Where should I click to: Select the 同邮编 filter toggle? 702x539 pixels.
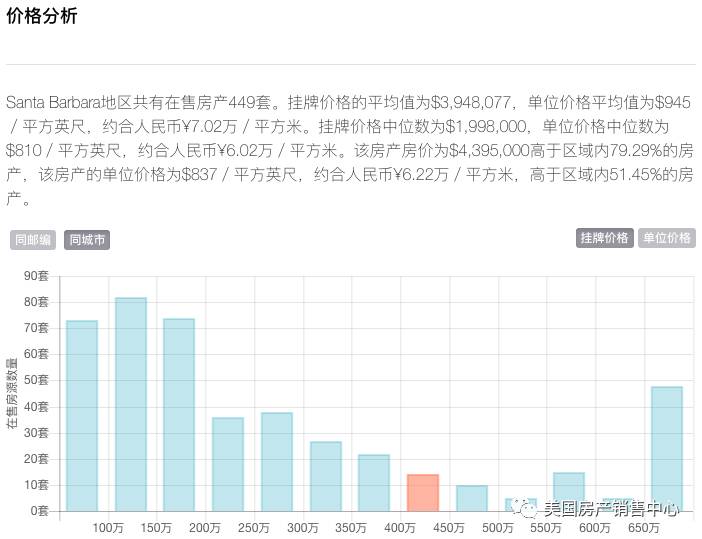tap(33, 240)
